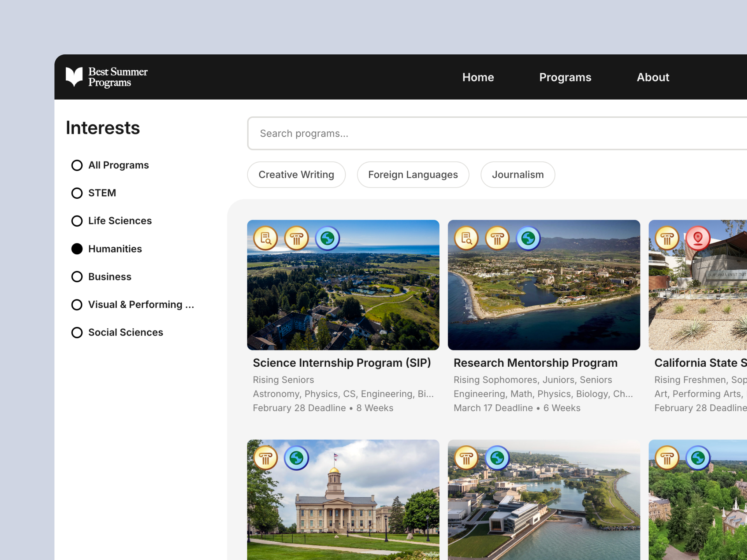Filter by Foreign Languages chip
Screen dimensions: 747x560
pos(413,175)
